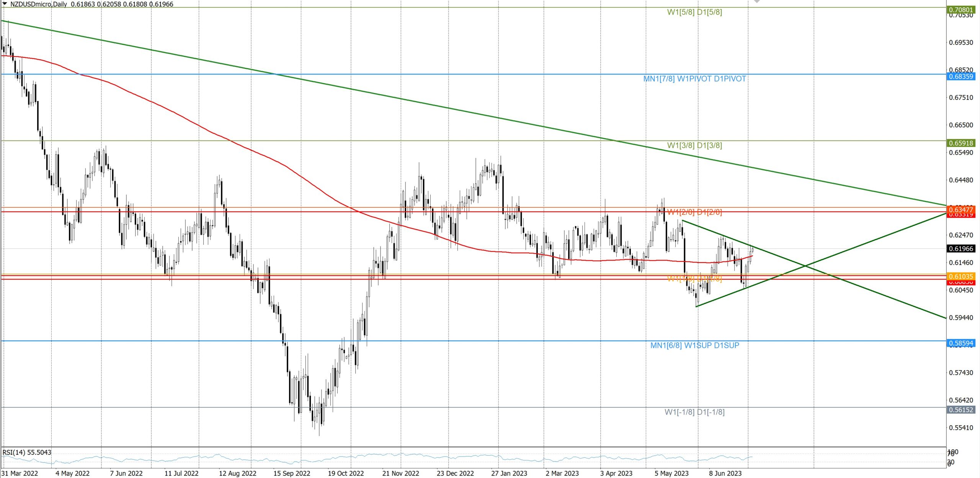980x478 pixels.
Task: Click the RSI(14) 55.5043 indicator label
Action: click(x=27, y=452)
